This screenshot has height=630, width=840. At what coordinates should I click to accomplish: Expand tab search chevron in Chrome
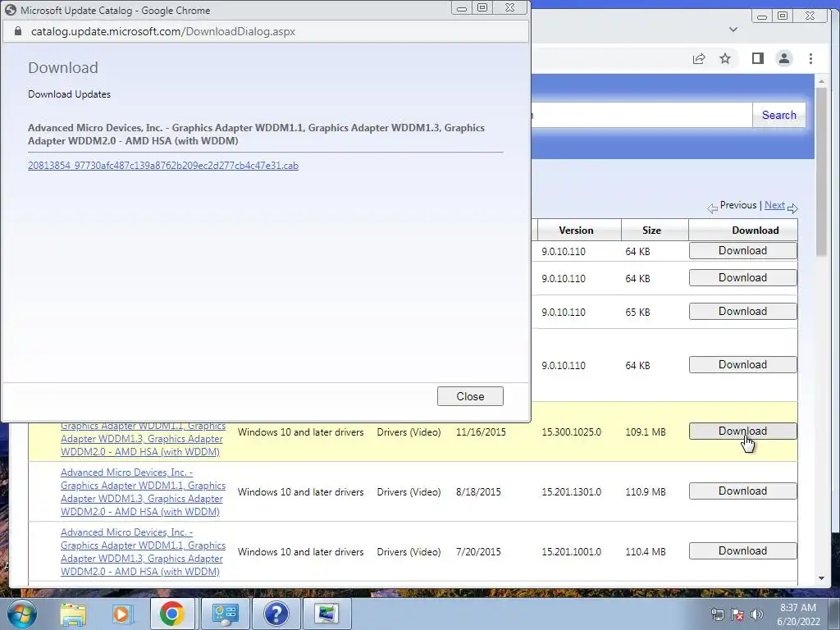tap(733, 30)
